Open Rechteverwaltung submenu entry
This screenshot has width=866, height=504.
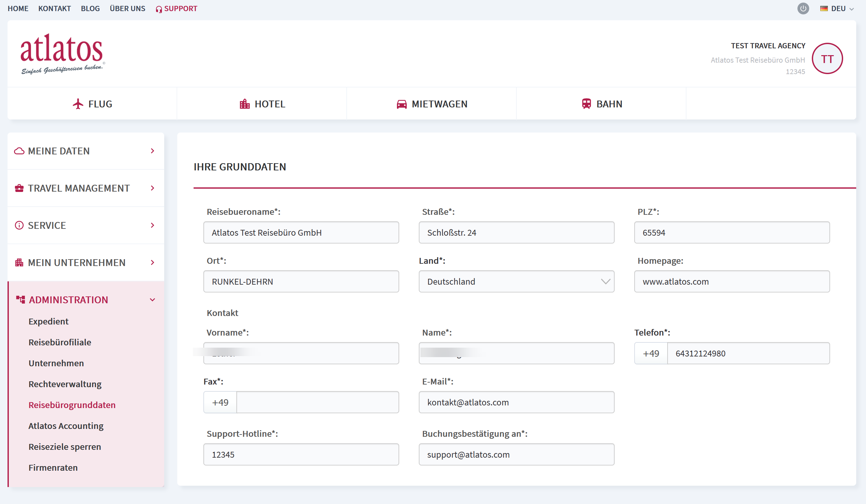[65, 385]
